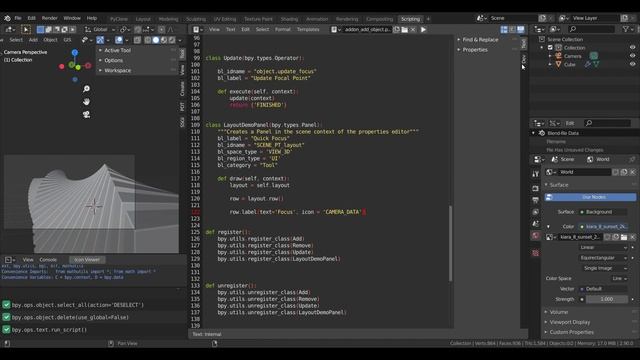The height and width of the screenshot is (360, 640).
Task: Click new scene icon beside Scene field
Action: pos(542,18)
